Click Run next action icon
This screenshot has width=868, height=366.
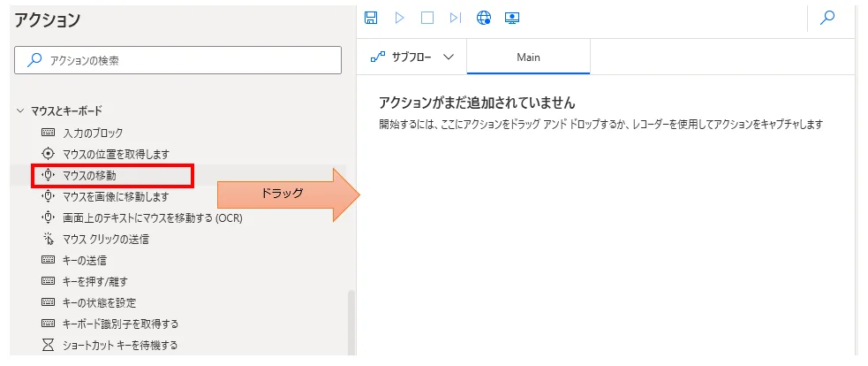click(x=455, y=18)
